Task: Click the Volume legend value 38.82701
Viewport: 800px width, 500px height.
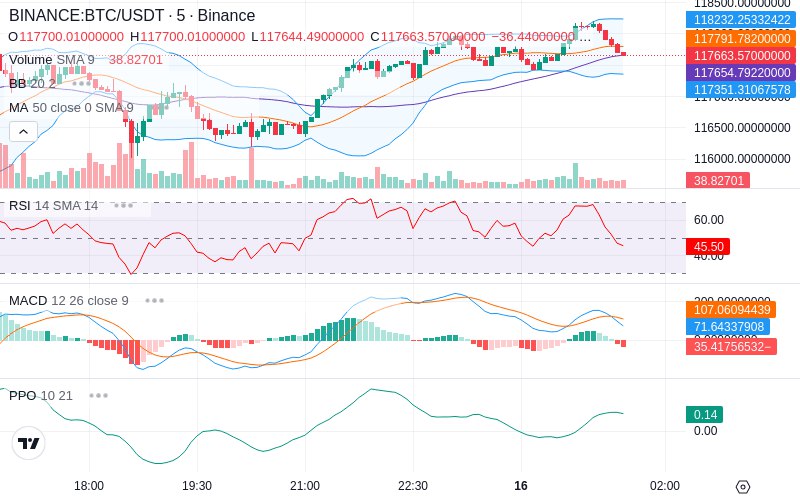Action: pyautogui.click(x=136, y=60)
